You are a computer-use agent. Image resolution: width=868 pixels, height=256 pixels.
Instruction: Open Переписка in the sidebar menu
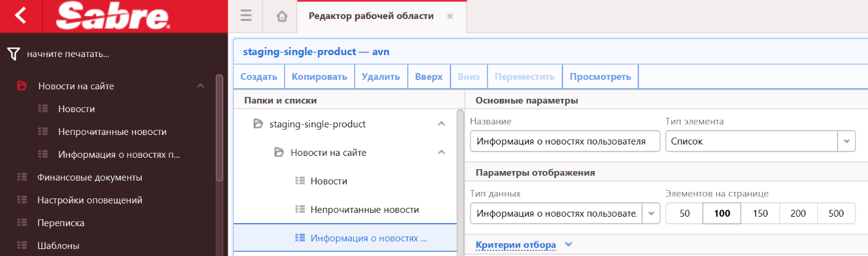tap(61, 223)
